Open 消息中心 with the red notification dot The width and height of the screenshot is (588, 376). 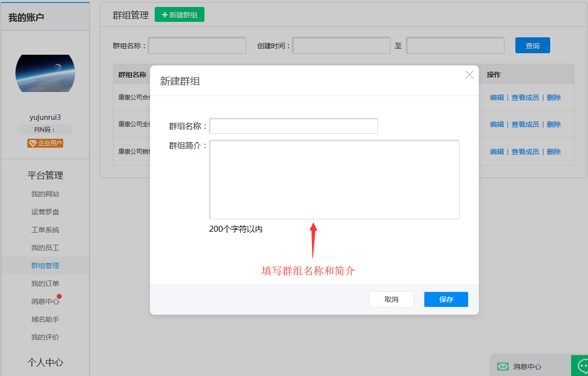pos(45,300)
